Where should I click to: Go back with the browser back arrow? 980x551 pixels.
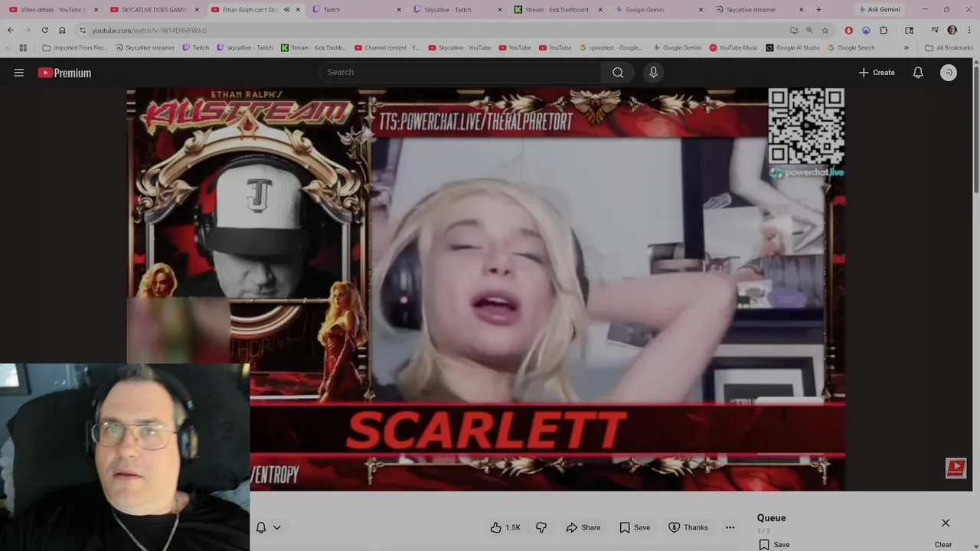click(x=10, y=30)
